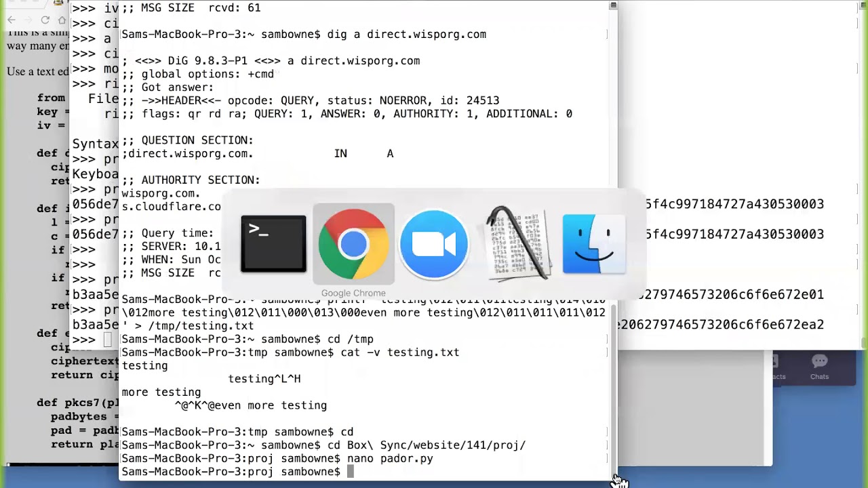Screen dimensions: 868x488
Task: Click the "^@^K^@even more testing" output line
Action: coord(251,405)
